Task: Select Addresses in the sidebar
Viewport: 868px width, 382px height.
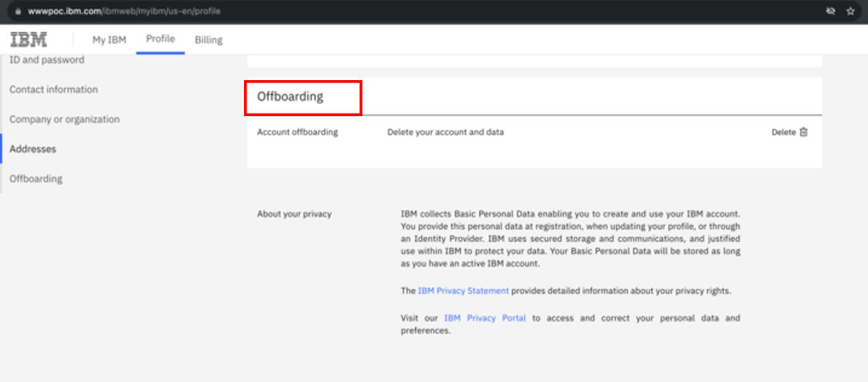Action: click(x=33, y=149)
